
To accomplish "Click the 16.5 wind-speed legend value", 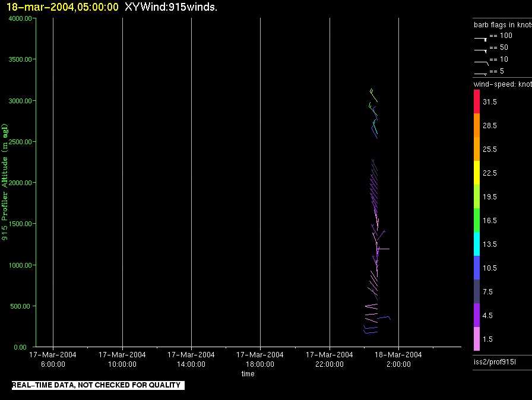I will pos(490,221).
